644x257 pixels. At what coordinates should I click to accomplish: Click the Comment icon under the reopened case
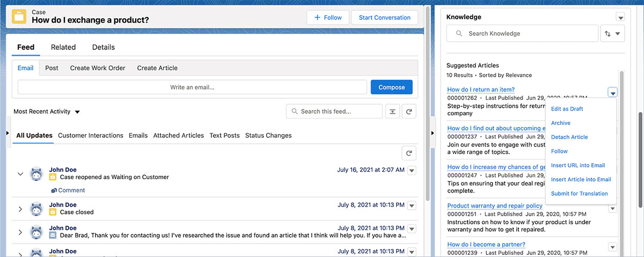(54, 190)
